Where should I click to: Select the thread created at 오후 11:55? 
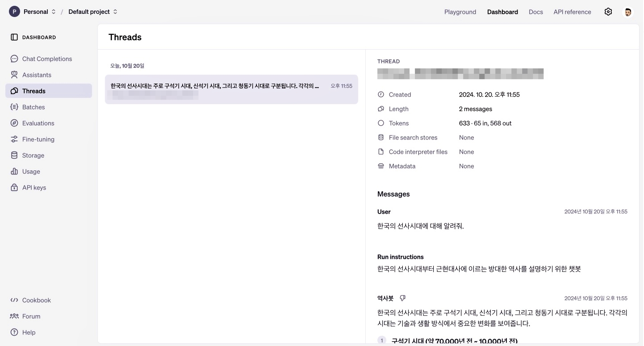tap(231, 89)
